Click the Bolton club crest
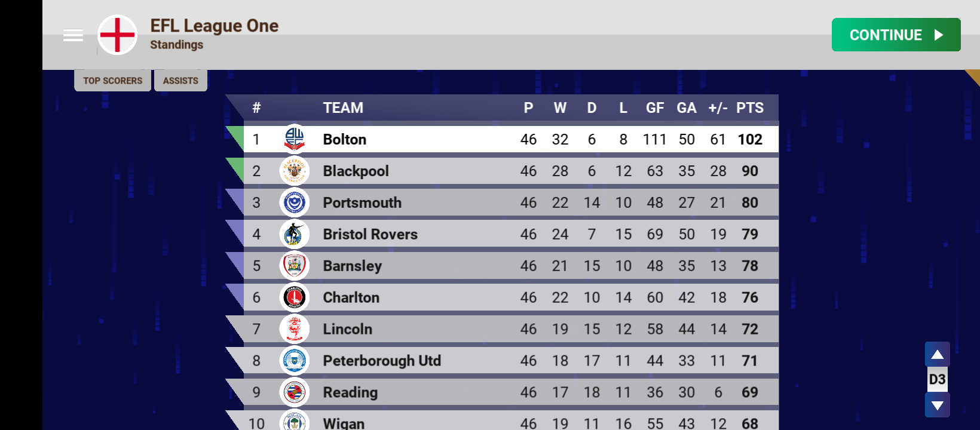 294,139
